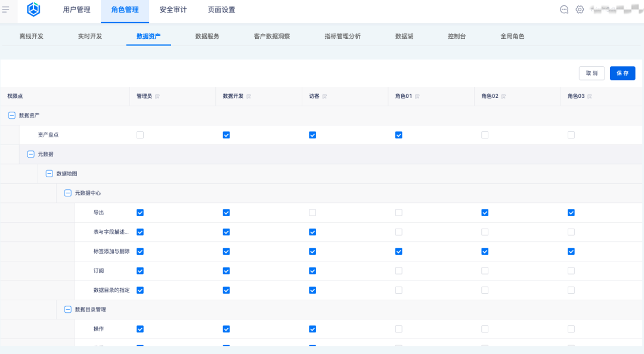Click the blurred user account name area
The width and height of the screenshot is (644, 354).
pos(614,10)
